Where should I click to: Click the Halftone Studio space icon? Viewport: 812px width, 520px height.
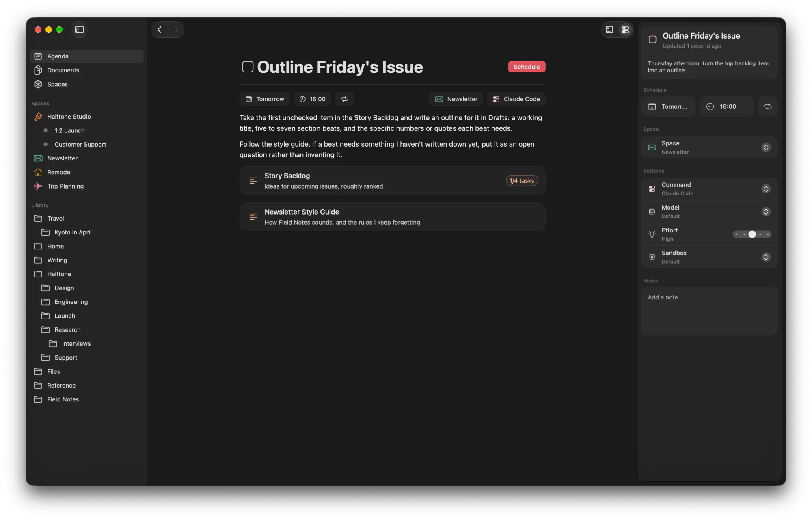tap(38, 117)
